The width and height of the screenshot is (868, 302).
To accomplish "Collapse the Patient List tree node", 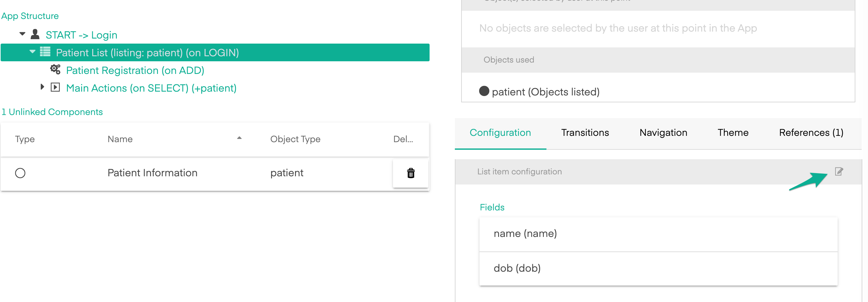I will tap(32, 52).
